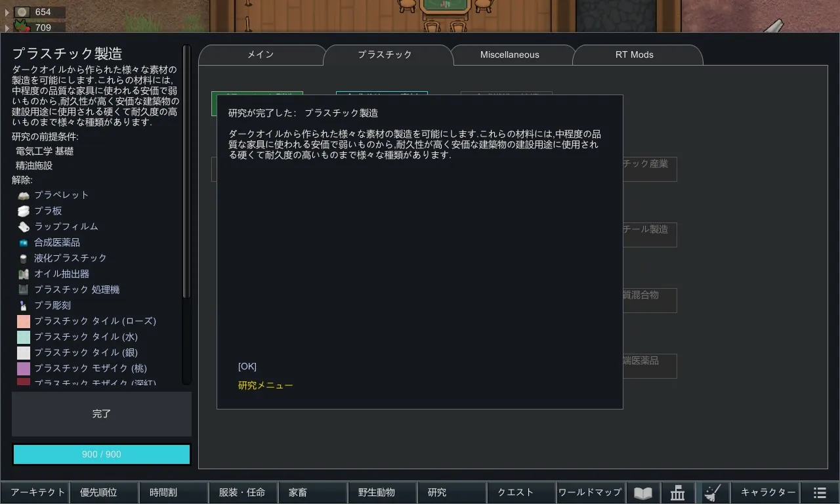
Task: Click the 合成医薬品 icon in unlock list
Action: pyautogui.click(x=24, y=242)
